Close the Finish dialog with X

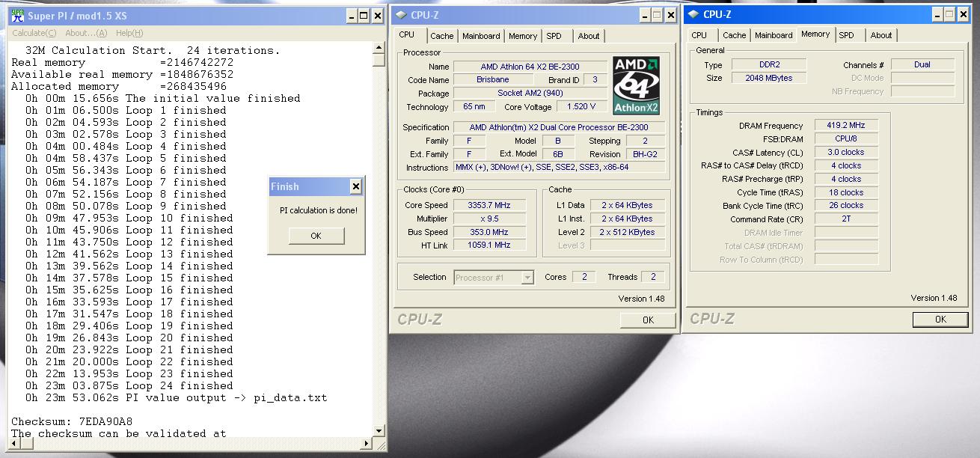pyautogui.click(x=355, y=187)
